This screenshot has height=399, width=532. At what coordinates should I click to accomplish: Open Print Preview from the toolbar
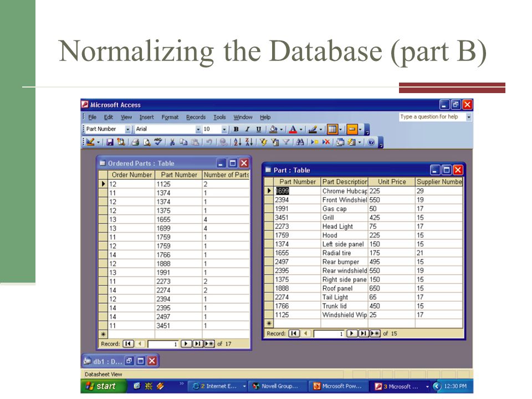[x=146, y=142]
